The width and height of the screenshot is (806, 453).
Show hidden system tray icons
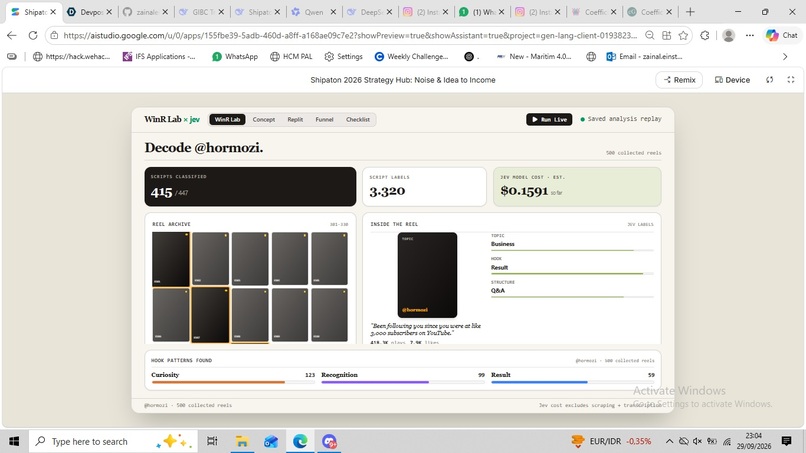669,441
